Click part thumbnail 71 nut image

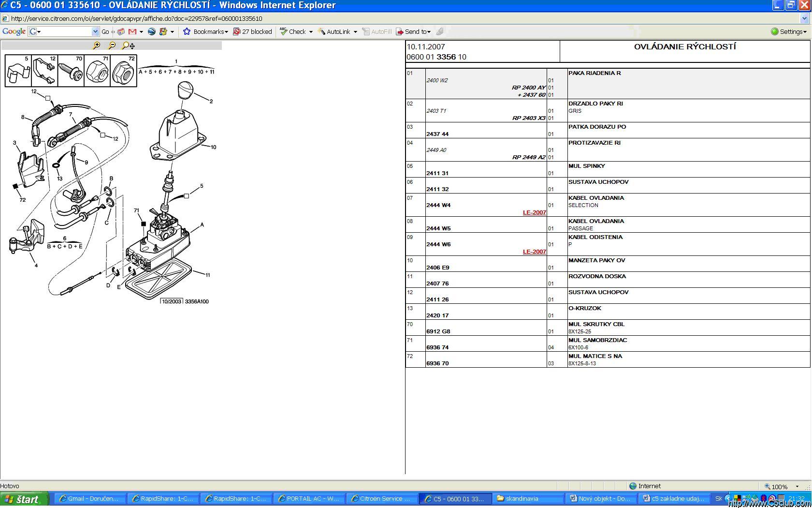pos(97,71)
